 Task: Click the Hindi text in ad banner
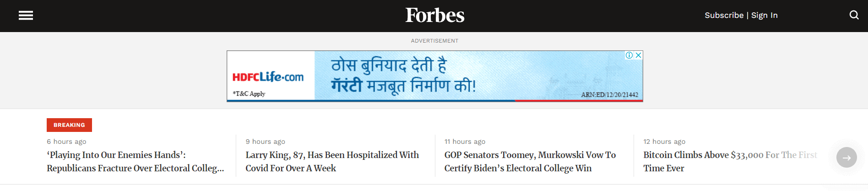click(403, 76)
